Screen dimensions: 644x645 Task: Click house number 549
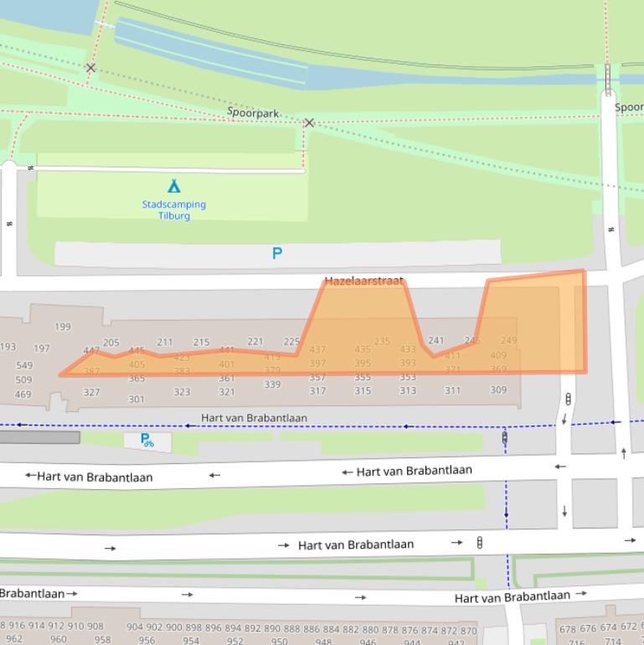[x=24, y=365]
